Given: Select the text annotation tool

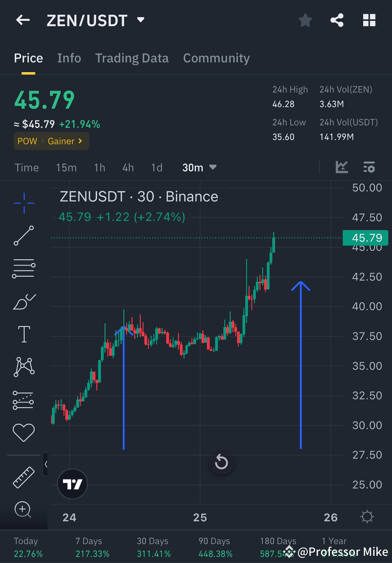Looking at the screenshot, I should (24, 334).
